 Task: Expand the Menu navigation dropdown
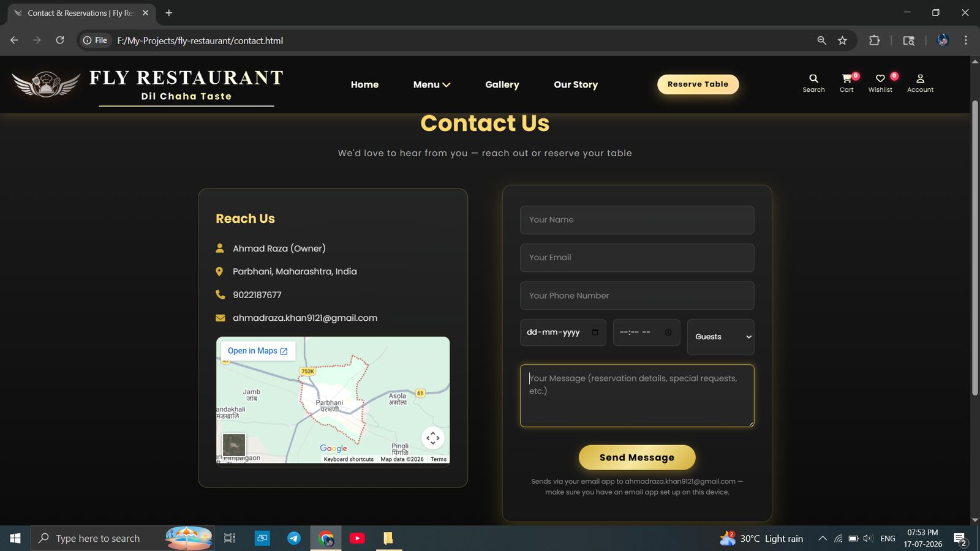432,84
